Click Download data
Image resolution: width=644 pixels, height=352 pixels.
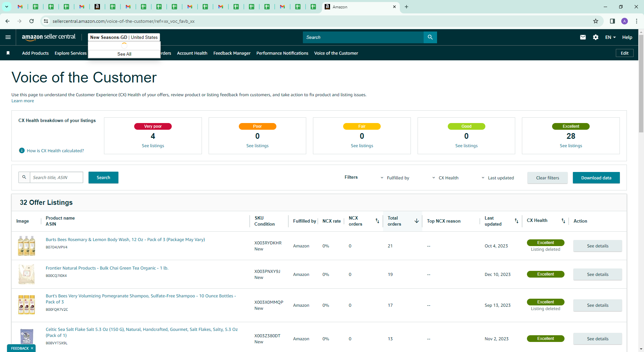coord(596,178)
